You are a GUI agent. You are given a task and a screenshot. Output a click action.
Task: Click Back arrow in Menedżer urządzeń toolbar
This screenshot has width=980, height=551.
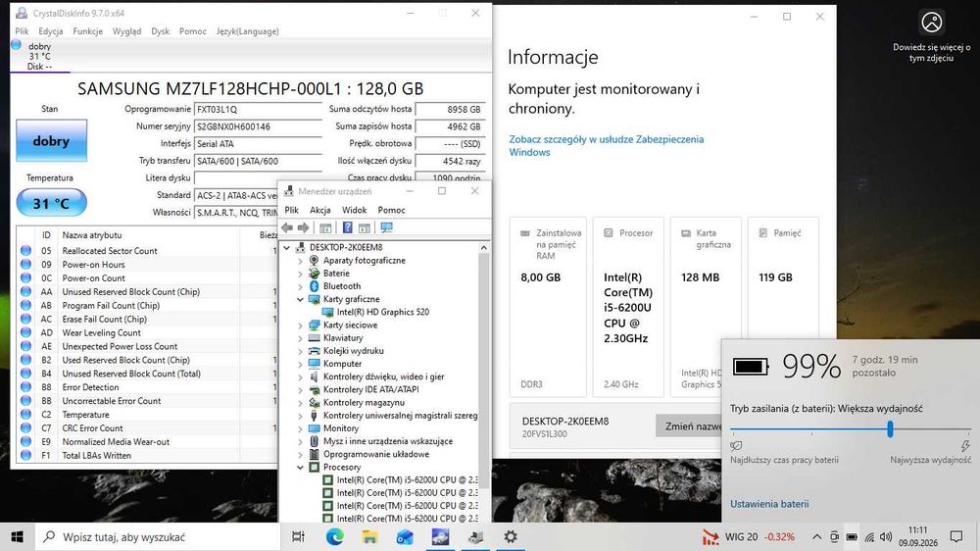287,227
